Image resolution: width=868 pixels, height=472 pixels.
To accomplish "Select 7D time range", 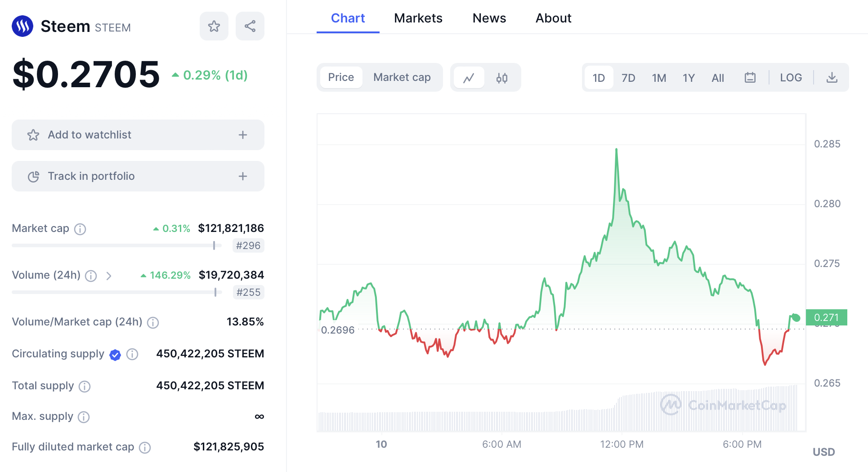I will click(628, 78).
